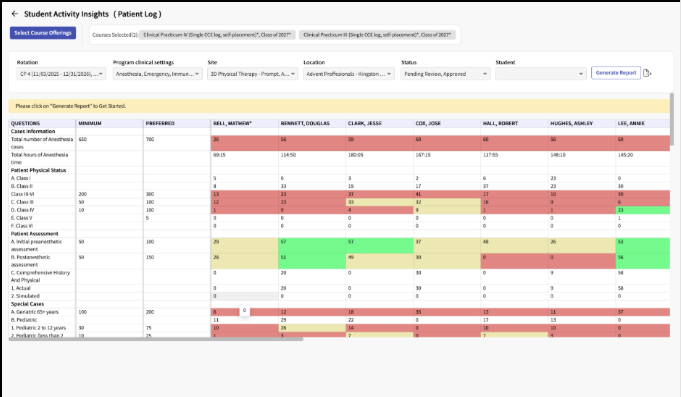Click the HUGHES, ASHLEY column header
This screenshot has width=681, height=397.
point(582,123)
